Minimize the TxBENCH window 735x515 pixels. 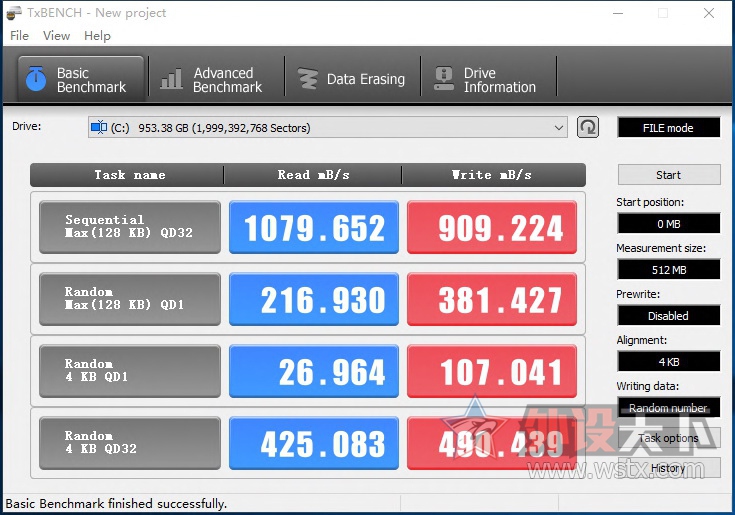[x=618, y=13]
